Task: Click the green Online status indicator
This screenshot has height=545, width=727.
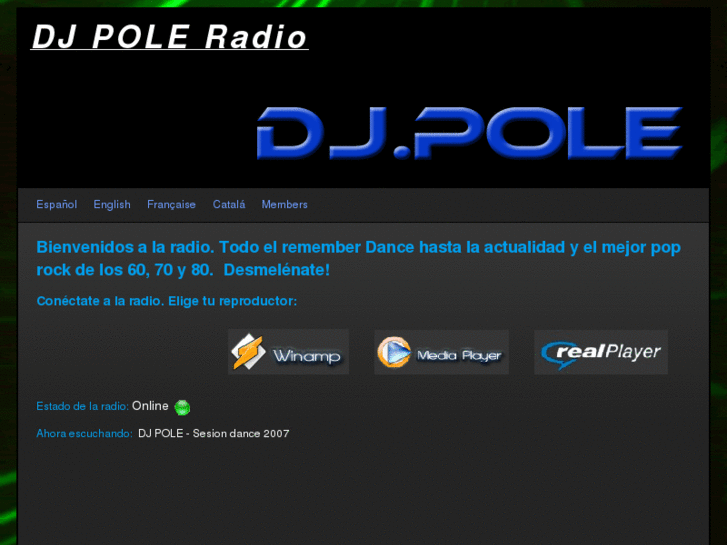Action: (182, 407)
